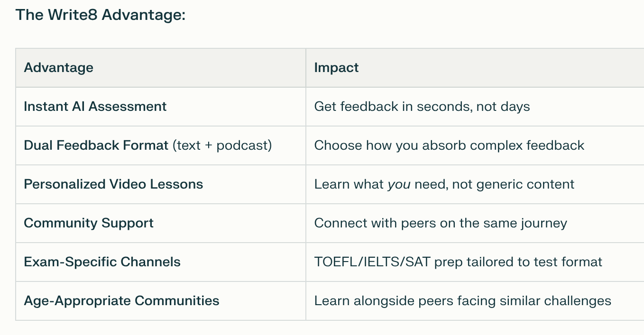Click 'Choose how you absorb complex feedback'

coord(449,145)
